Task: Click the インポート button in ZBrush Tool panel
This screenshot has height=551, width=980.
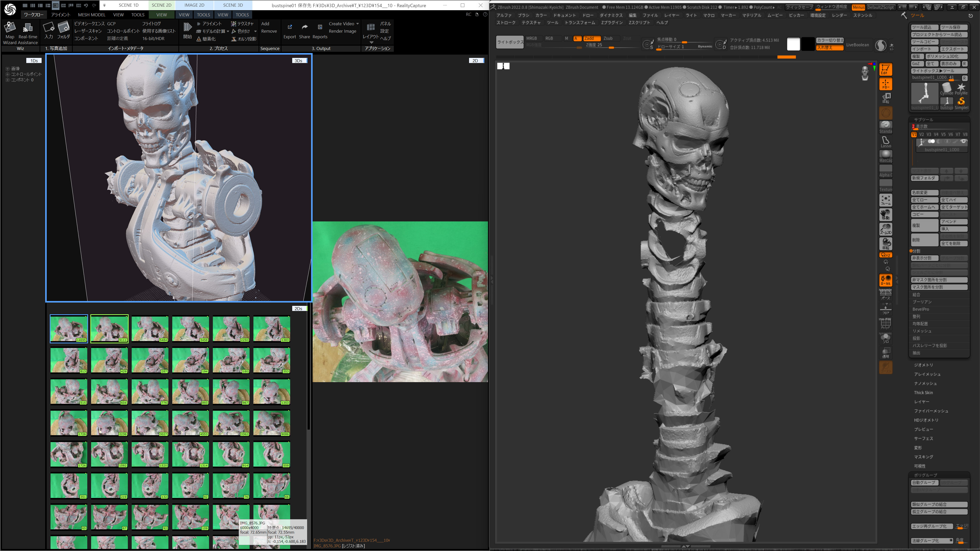Action: point(924,49)
